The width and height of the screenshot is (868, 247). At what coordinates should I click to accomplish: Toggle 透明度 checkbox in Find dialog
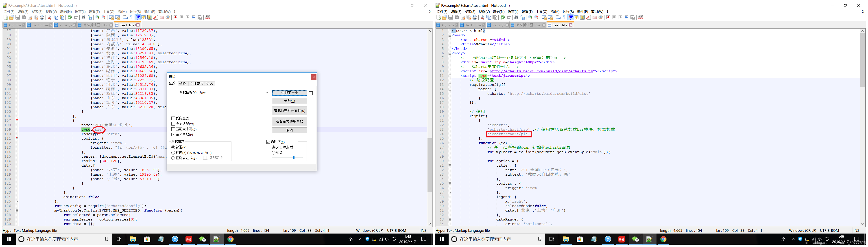[268, 142]
